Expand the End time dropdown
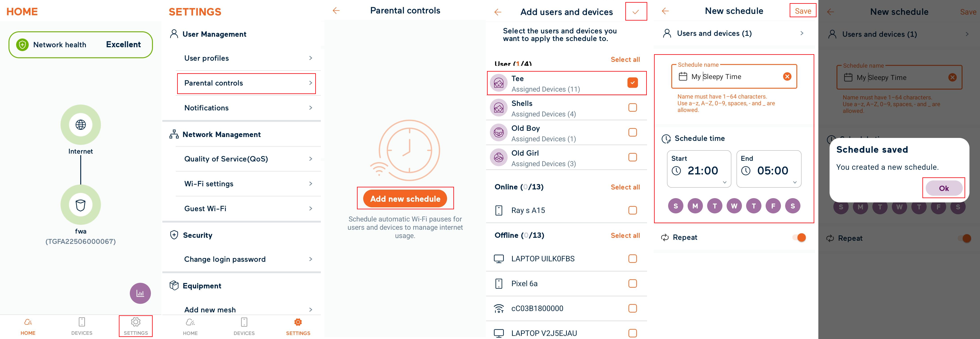The height and width of the screenshot is (339, 980). click(x=795, y=182)
